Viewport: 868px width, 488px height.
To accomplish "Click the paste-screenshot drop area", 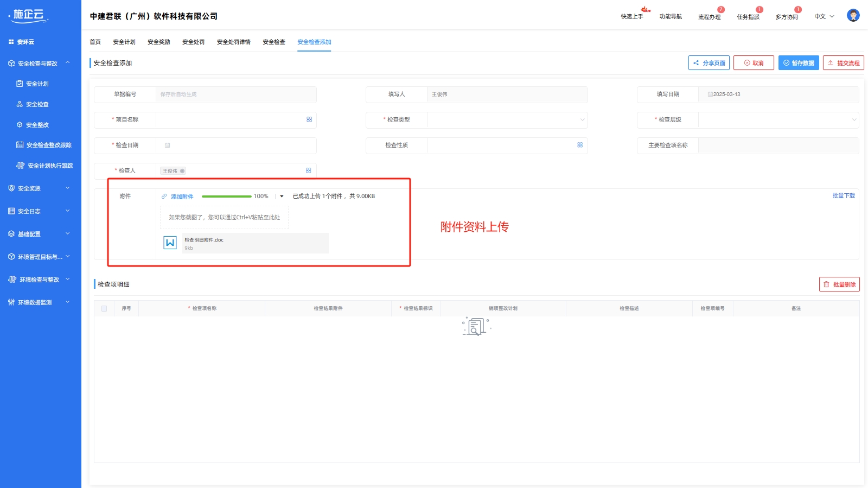I will [x=224, y=217].
